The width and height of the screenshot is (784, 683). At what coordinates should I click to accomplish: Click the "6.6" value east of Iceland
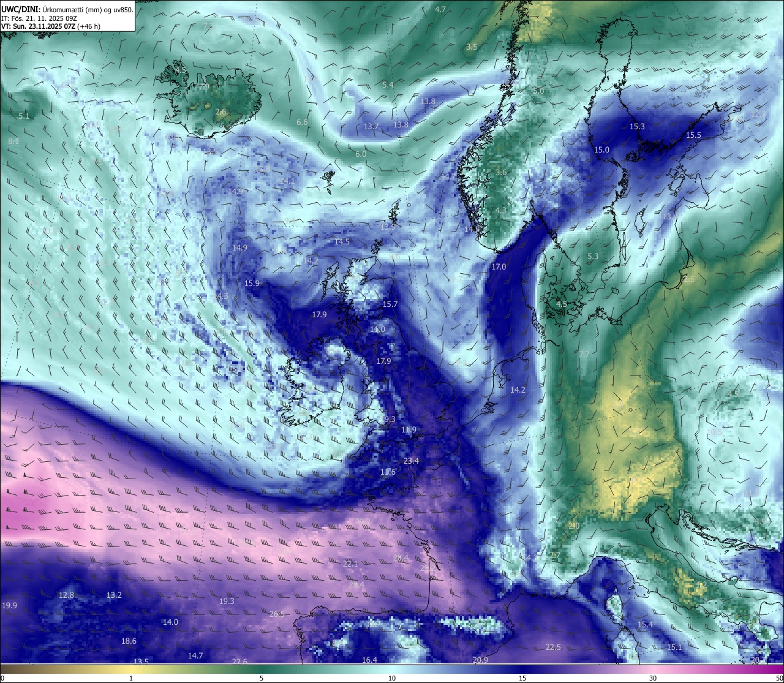click(302, 122)
